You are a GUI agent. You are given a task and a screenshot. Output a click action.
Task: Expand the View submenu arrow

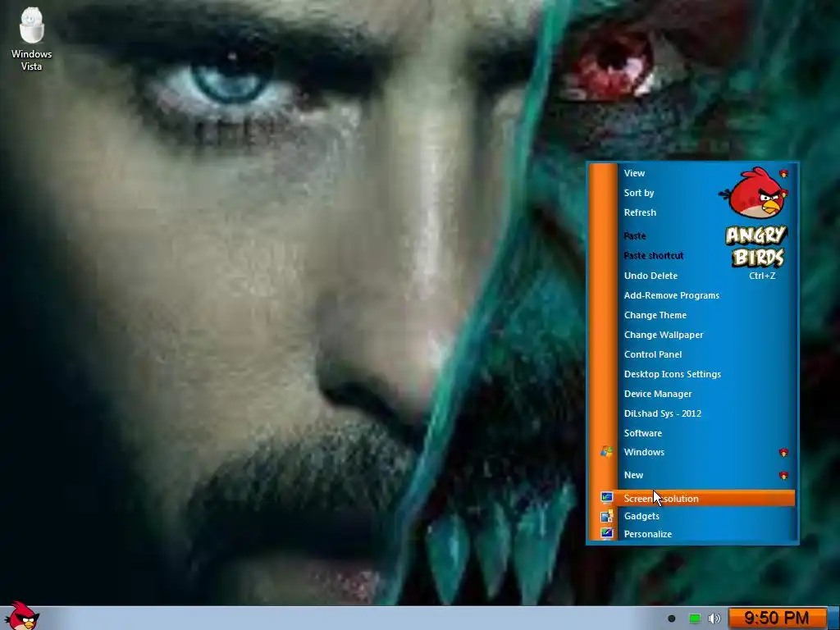[x=783, y=174]
